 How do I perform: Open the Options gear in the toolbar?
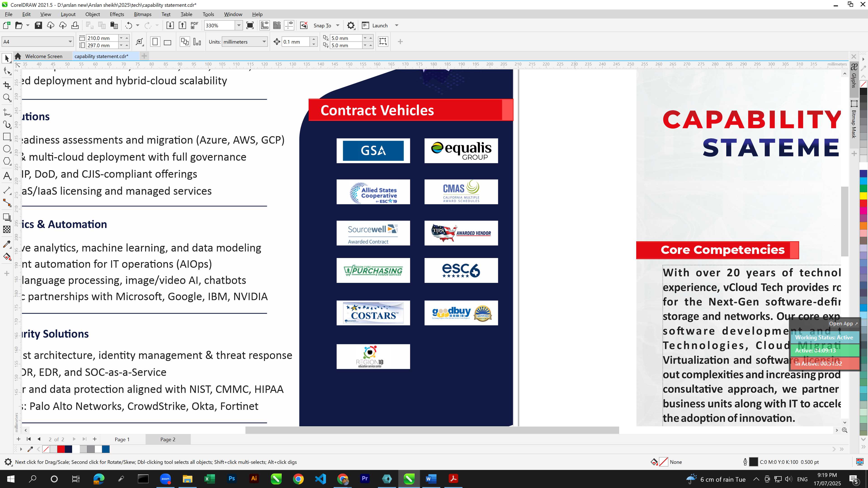351,25
